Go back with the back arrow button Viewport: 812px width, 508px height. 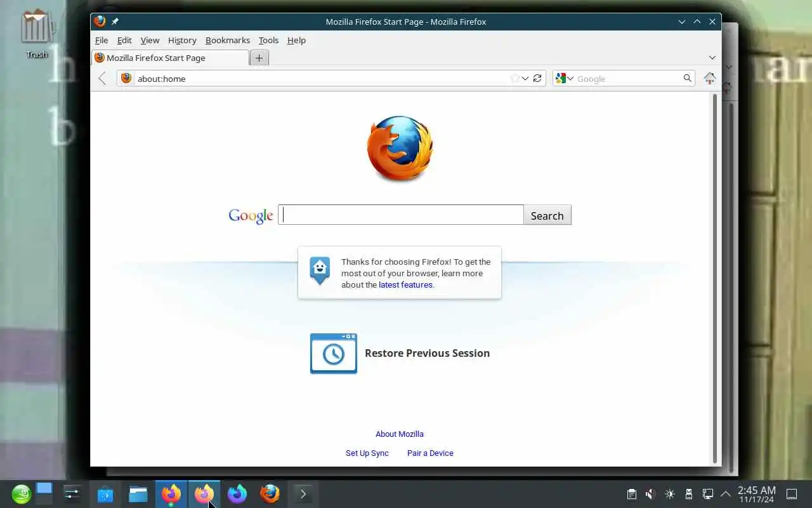click(x=102, y=78)
